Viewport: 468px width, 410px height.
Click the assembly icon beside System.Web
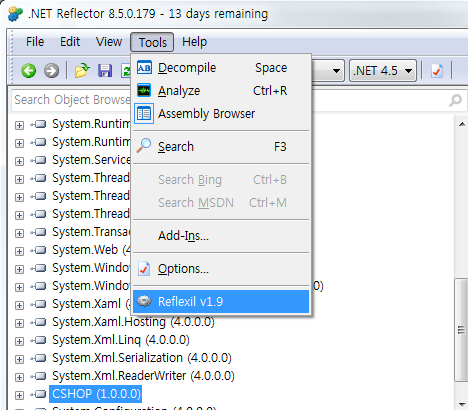pos(39,250)
